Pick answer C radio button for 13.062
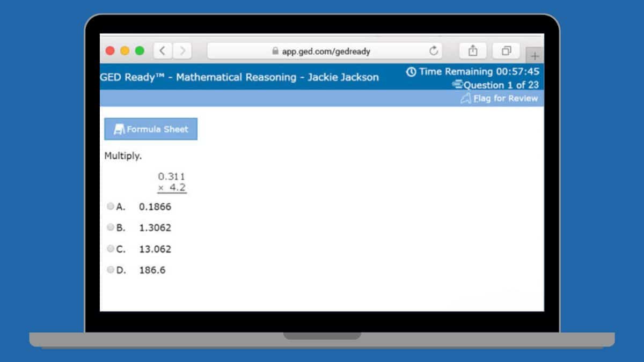644x362 pixels. 111,249
